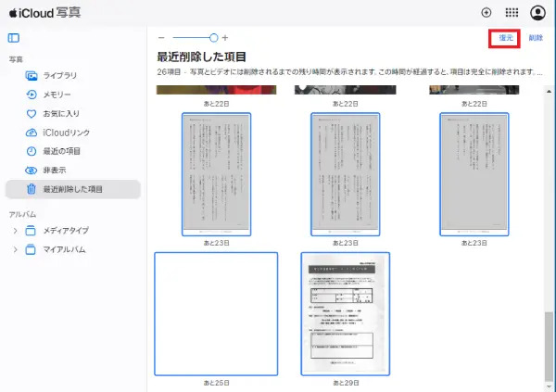The image size is (556, 392).
Task: Expand the メディアタイプ album group
Action: [15, 231]
